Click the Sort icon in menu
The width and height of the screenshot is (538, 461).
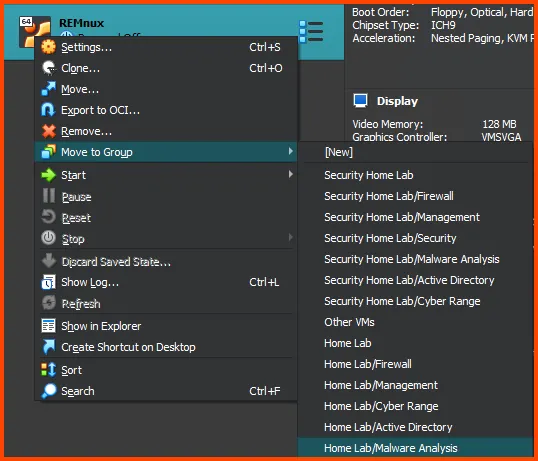click(48, 370)
